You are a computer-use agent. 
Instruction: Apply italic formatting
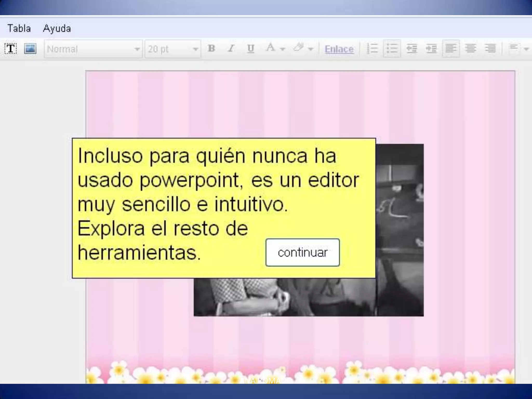point(231,49)
